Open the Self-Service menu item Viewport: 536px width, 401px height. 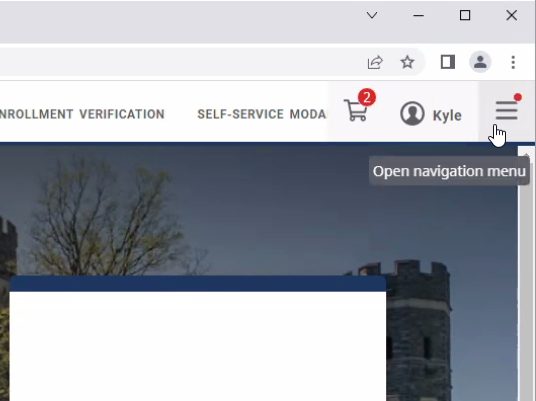(x=262, y=114)
